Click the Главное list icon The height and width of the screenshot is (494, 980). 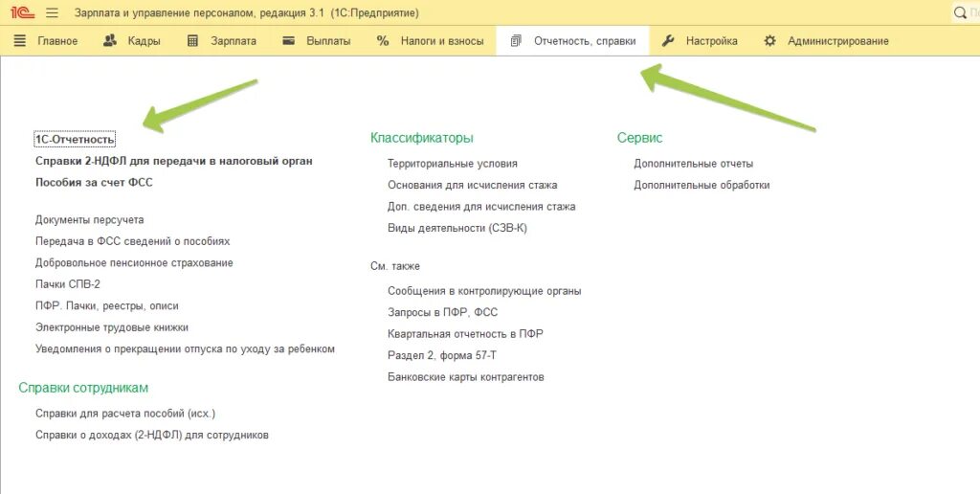20,40
